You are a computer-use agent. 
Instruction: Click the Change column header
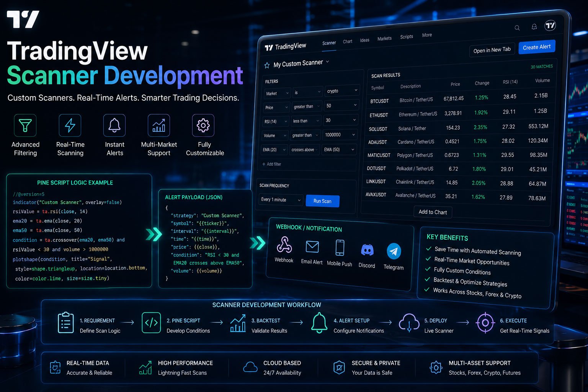pos(482,83)
